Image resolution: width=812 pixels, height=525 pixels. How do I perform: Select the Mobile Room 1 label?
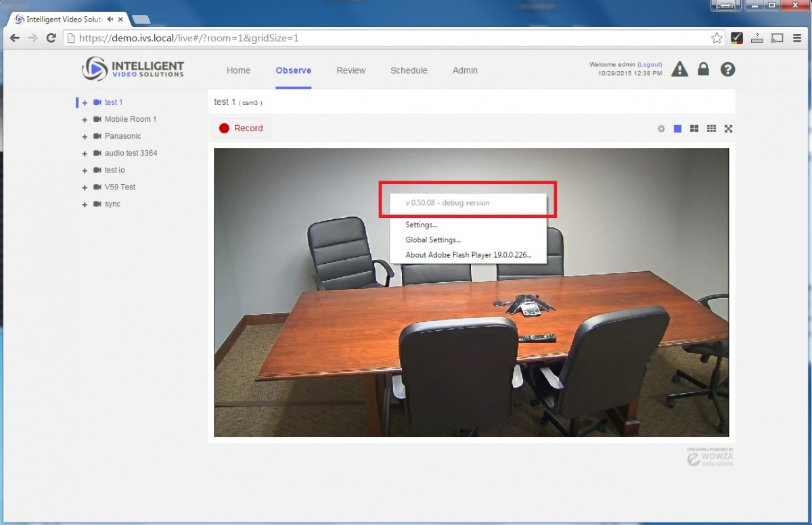coord(131,119)
